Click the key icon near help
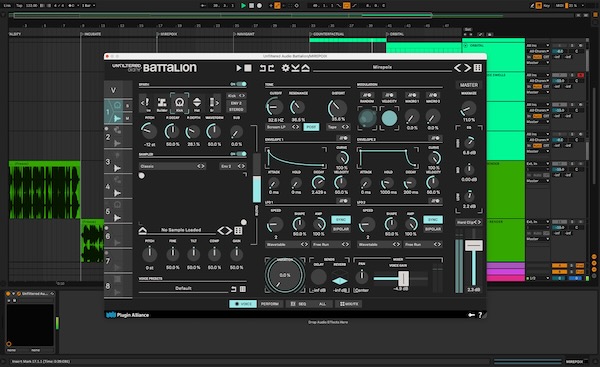The height and width of the screenshot is (367, 600). tap(471, 315)
